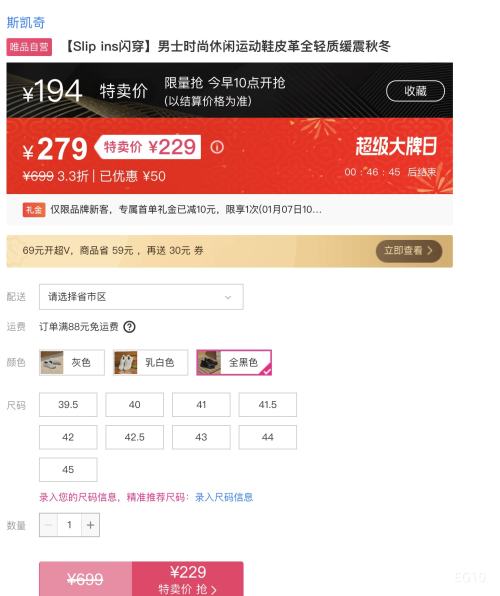Select the 乳白色 color option
This screenshot has height=596, width=500.
click(151, 363)
